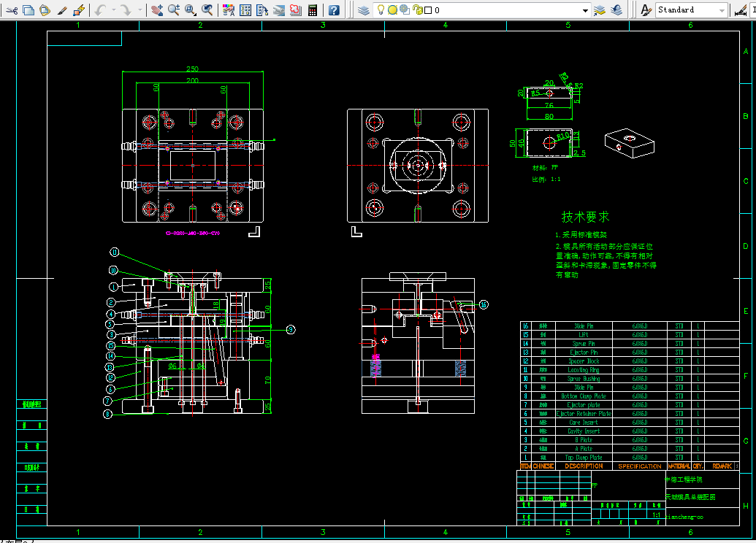Click balloon number 9 callout
The image size is (756, 543).
click(x=291, y=330)
